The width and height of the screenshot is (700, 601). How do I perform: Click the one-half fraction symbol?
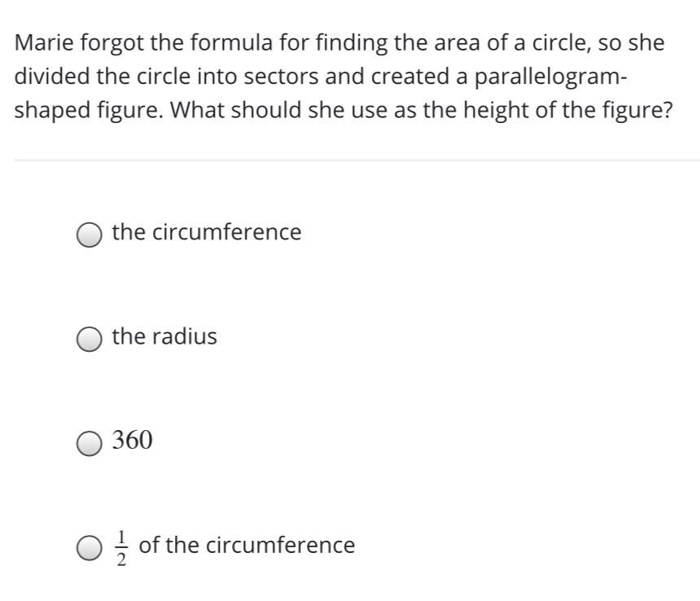tap(121, 548)
